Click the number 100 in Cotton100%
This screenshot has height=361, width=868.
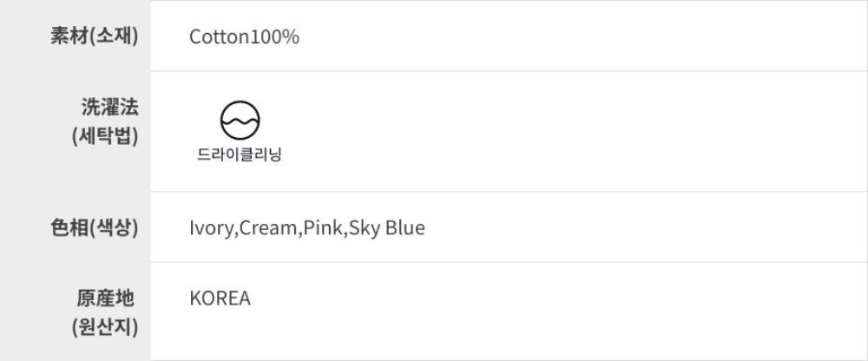point(266,37)
